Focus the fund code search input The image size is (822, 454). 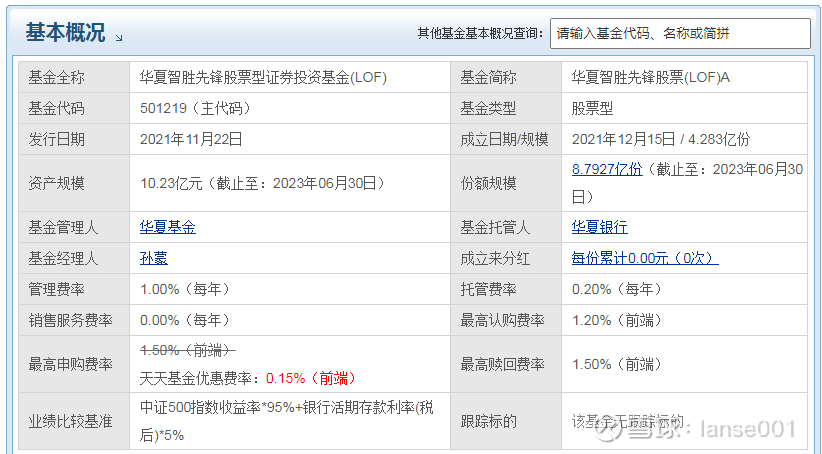coord(680,34)
